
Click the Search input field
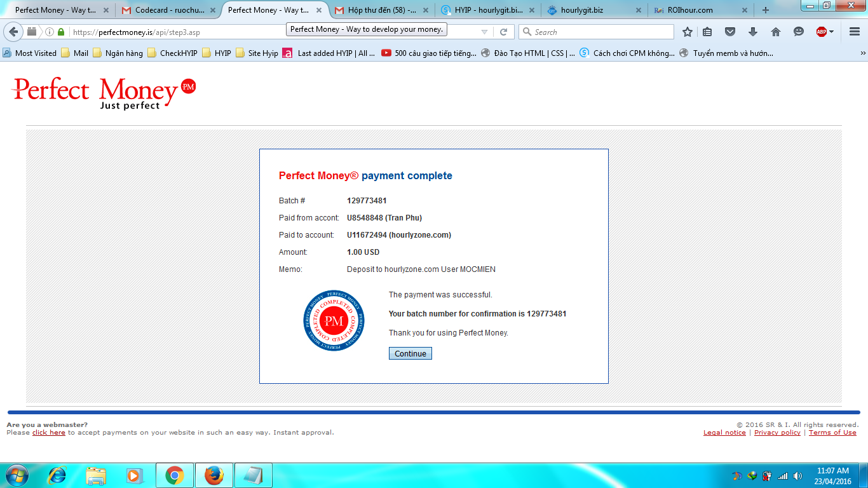(596, 32)
